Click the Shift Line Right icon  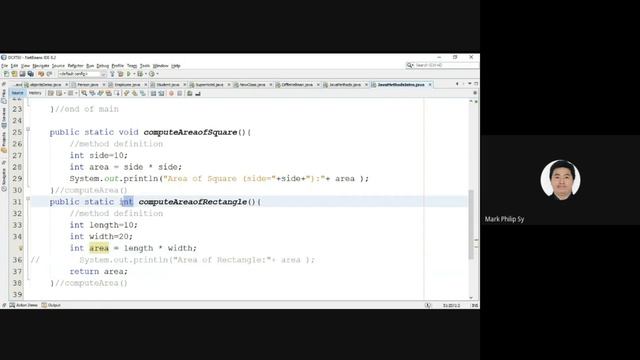coord(161,93)
